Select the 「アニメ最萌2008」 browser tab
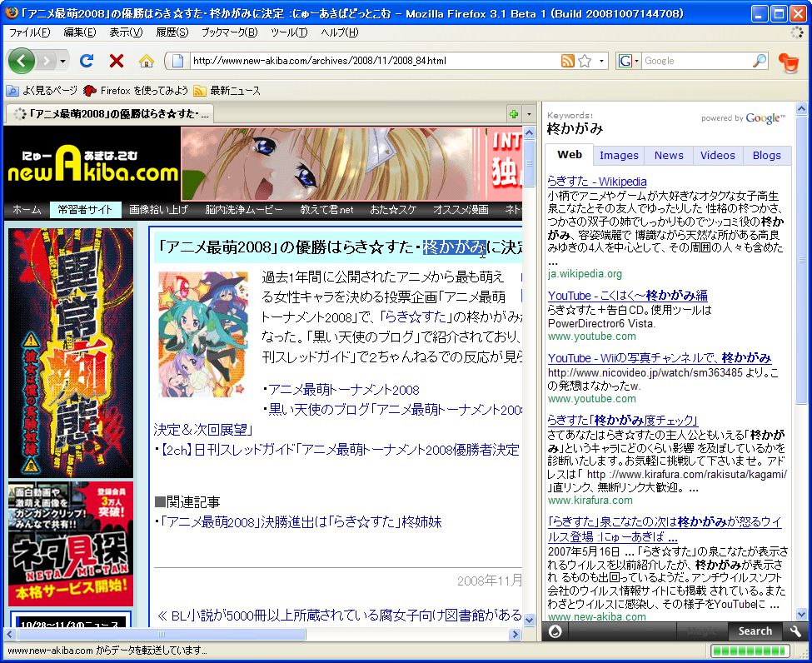 [109, 113]
